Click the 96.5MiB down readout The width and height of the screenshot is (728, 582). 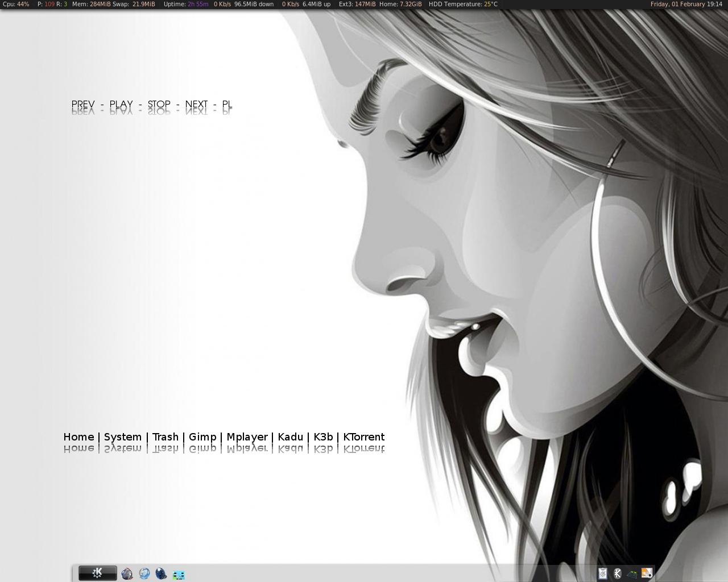click(254, 4)
